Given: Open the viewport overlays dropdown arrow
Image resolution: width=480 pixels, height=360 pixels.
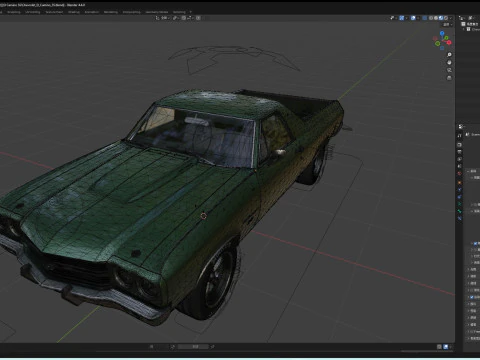Looking at the screenshot, I should [x=418, y=18].
